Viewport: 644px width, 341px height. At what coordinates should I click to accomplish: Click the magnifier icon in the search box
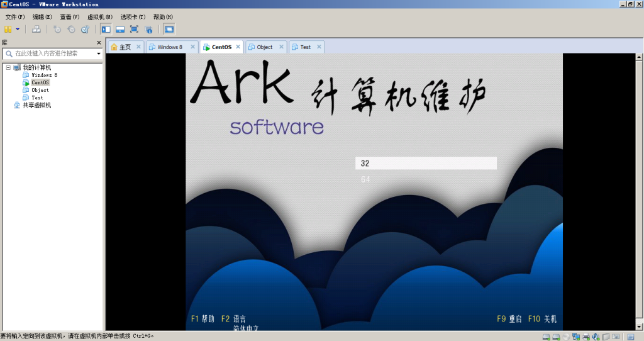[x=9, y=53]
